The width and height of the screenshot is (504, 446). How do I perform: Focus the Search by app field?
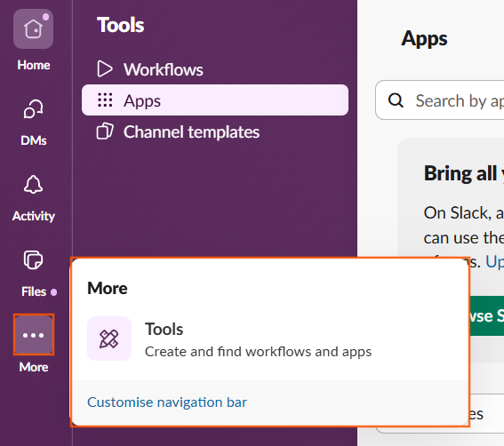click(440, 100)
